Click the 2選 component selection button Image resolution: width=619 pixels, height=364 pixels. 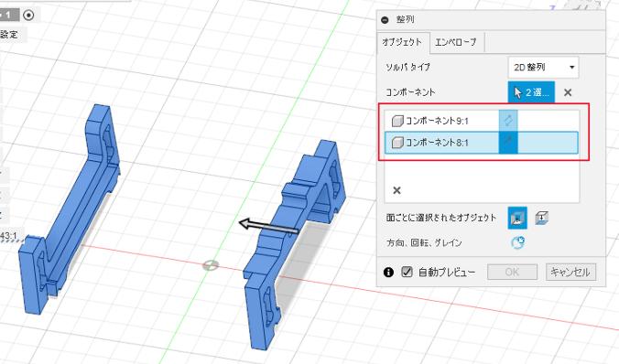coord(531,92)
